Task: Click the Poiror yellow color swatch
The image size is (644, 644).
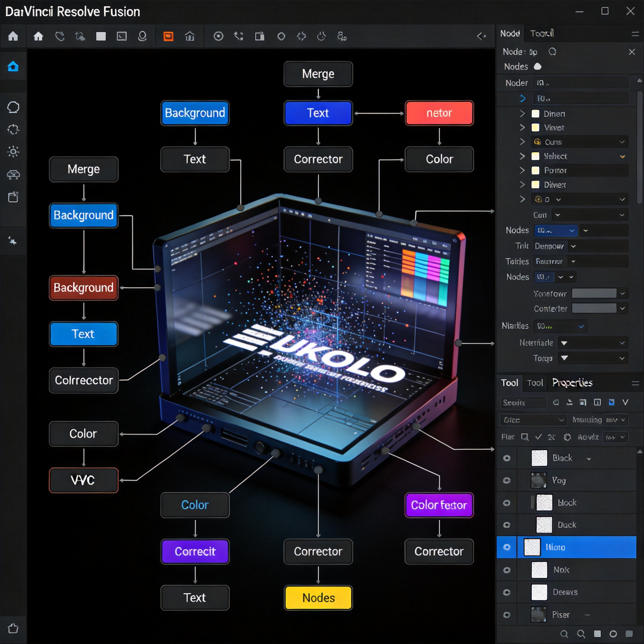Action: point(535,170)
